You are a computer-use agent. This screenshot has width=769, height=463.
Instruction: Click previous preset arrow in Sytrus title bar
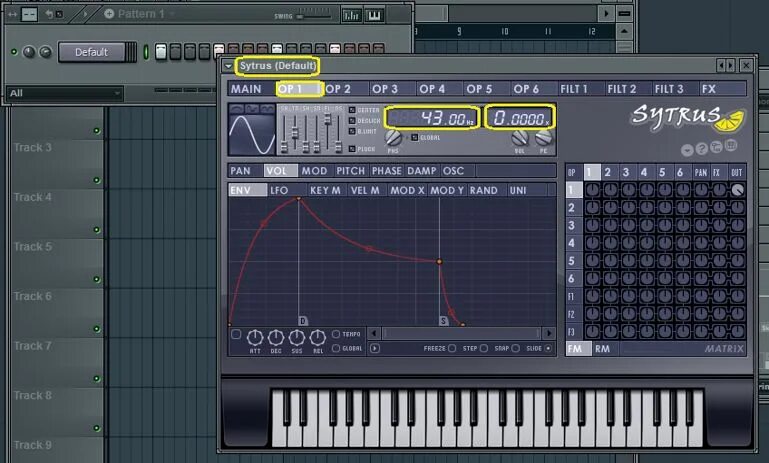coord(720,65)
